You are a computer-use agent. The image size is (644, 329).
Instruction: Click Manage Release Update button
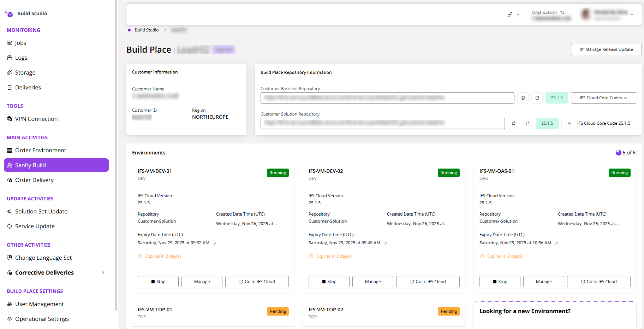pos(606,49)
